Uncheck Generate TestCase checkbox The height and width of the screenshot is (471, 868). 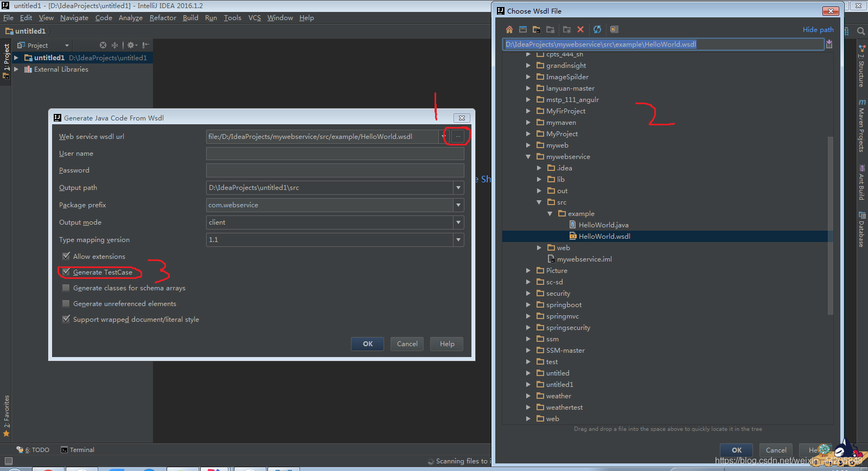[66, 272]
